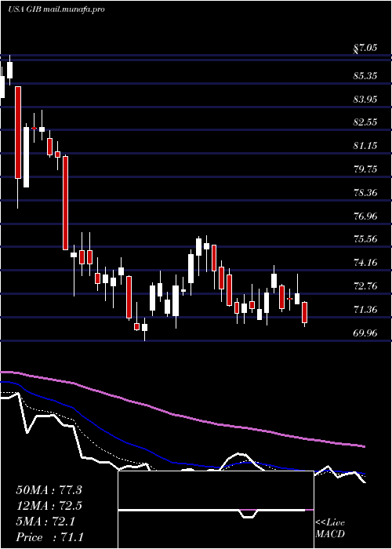Viewport: 392px width, 549px height.
Task: Click the 83.95 price axis label
Action: 365,99
